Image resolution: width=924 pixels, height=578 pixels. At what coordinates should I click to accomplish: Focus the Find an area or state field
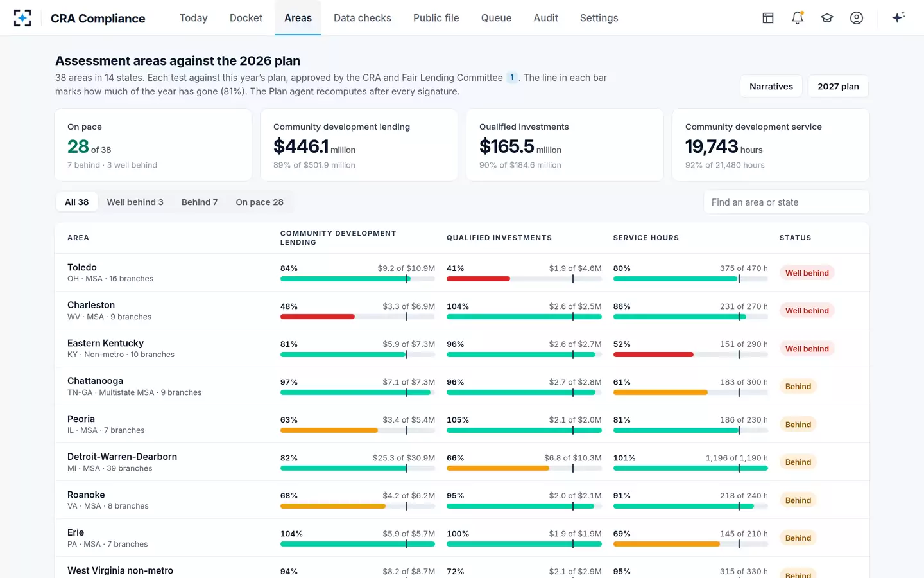787,202
